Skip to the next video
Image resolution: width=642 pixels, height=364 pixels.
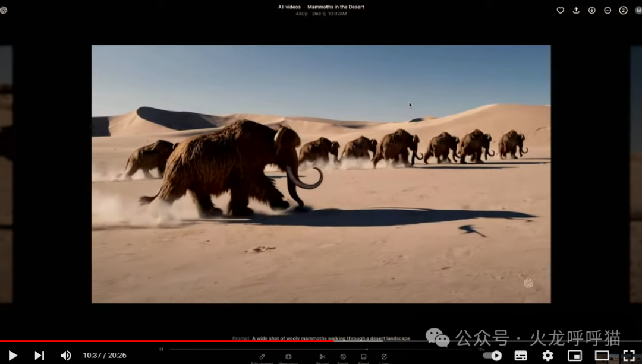pos(39,356)
